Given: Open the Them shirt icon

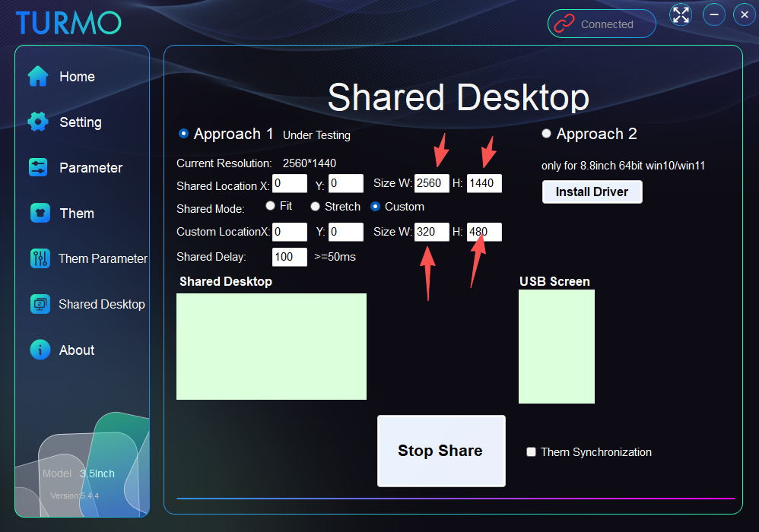Looking at the screenshot, I should coord(40,213).
